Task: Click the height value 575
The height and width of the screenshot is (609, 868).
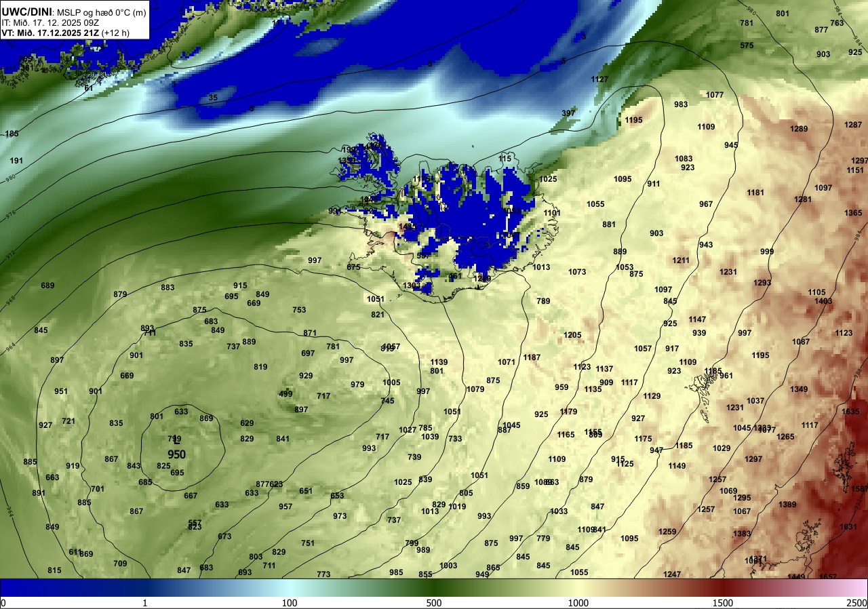Action: pyautogui.click(x=747, y=45)
